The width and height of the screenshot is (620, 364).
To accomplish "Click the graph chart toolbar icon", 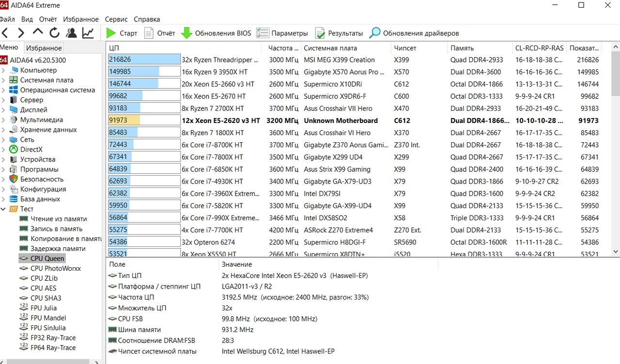I will [x=88, y=33].
